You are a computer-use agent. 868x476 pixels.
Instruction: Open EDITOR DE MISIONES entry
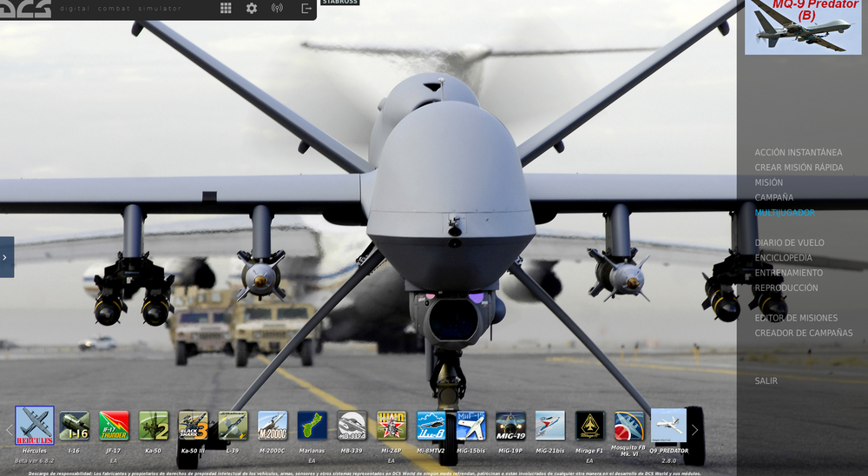[x=796, y=318]
